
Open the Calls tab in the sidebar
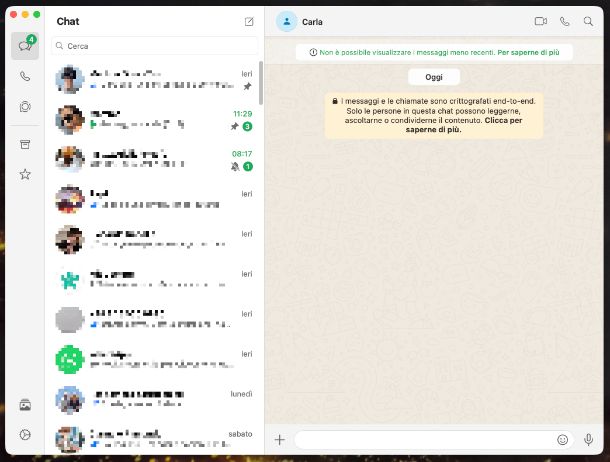[25, 76]
